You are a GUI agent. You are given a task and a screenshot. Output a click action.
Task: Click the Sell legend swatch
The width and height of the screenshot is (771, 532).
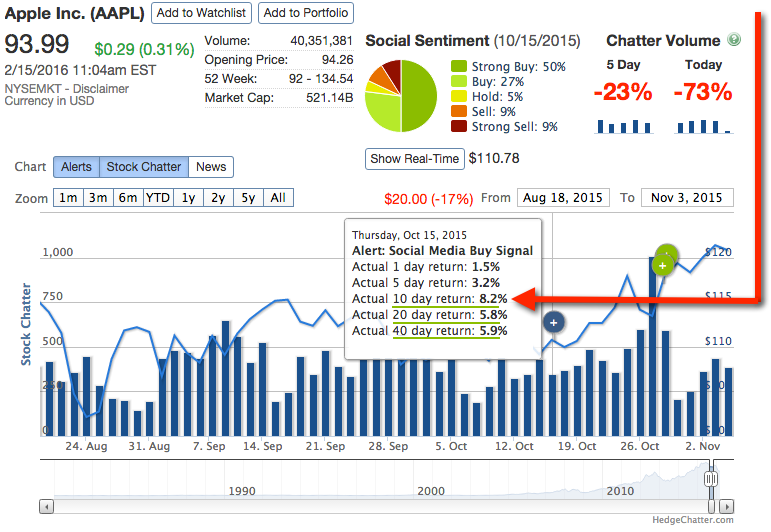(458, 111)
